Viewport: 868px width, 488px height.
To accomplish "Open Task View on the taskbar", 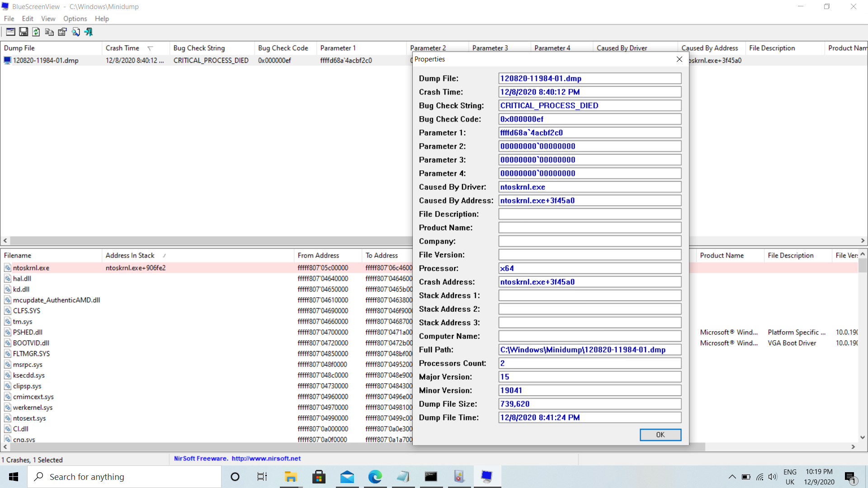I will point(262,477).
